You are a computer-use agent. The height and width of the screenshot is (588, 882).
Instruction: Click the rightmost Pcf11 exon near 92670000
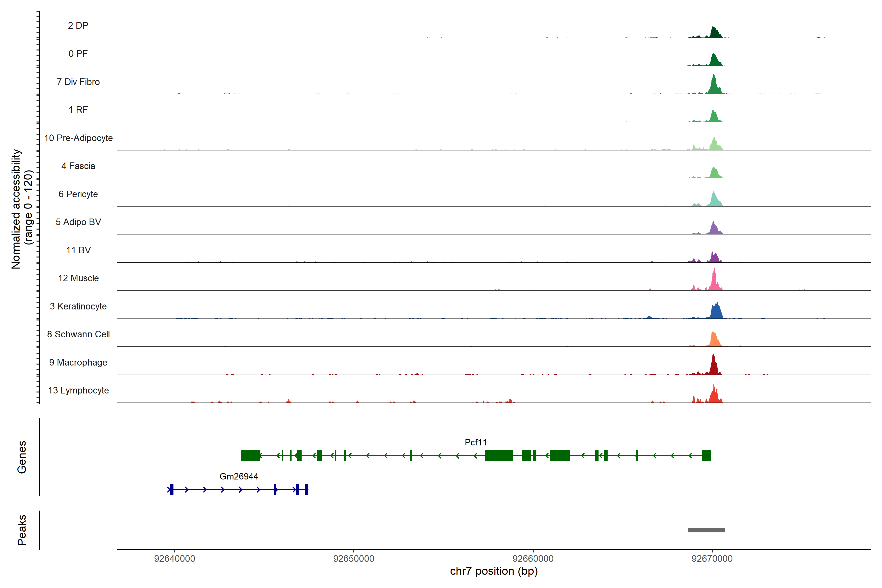[706, 455]
